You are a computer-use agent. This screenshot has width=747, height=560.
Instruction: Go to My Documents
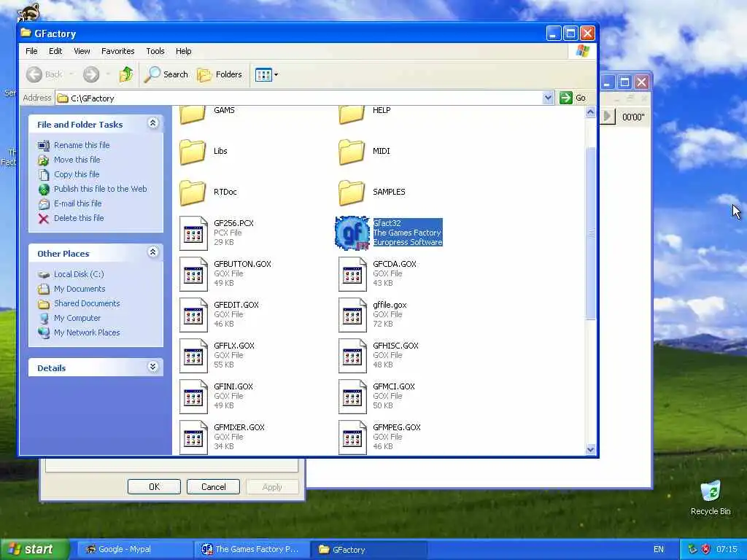point(80,289)
